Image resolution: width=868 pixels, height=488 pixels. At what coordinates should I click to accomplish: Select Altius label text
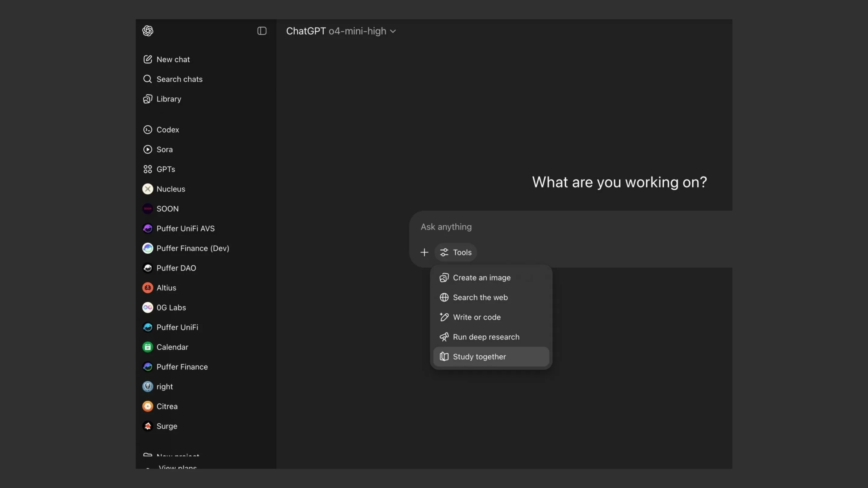[166, 288]
